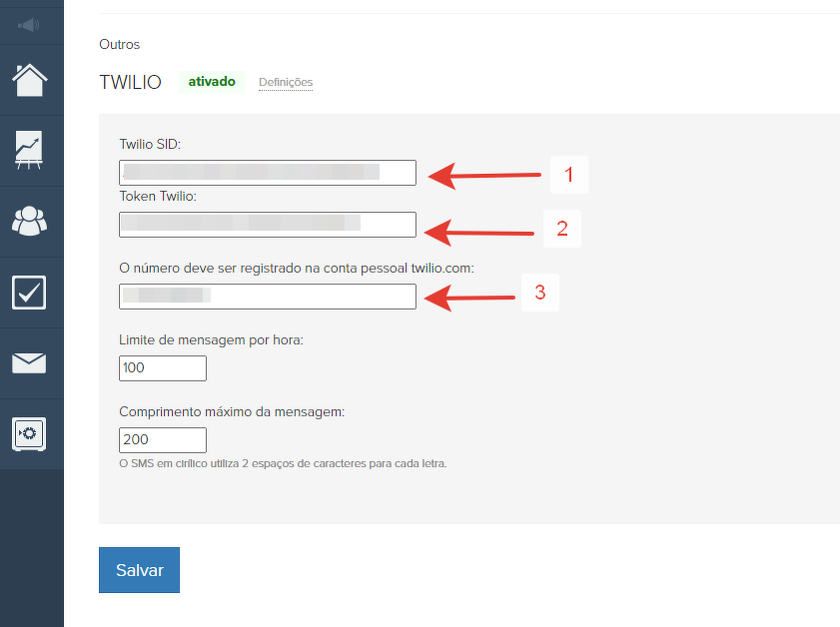Open the mail envelope icon
The height and width of the screenshot is (627, 840).
[30, 362]
